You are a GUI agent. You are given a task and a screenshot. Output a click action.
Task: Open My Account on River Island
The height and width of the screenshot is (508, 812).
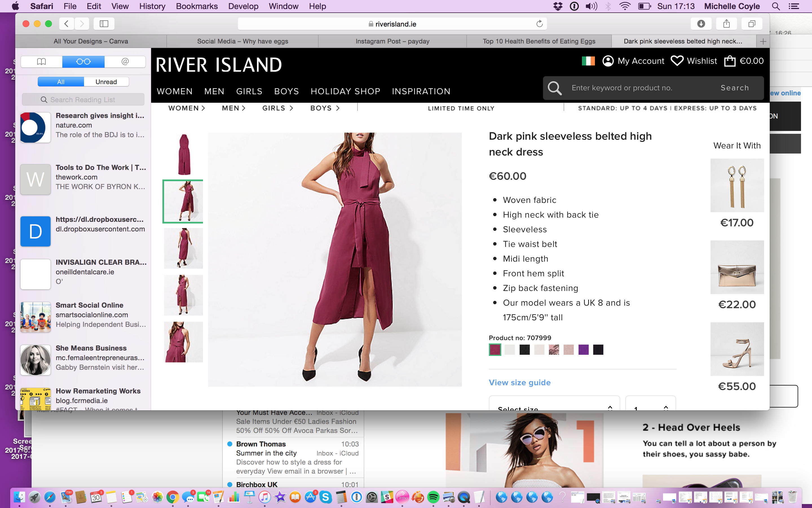[x=633, y=61]
